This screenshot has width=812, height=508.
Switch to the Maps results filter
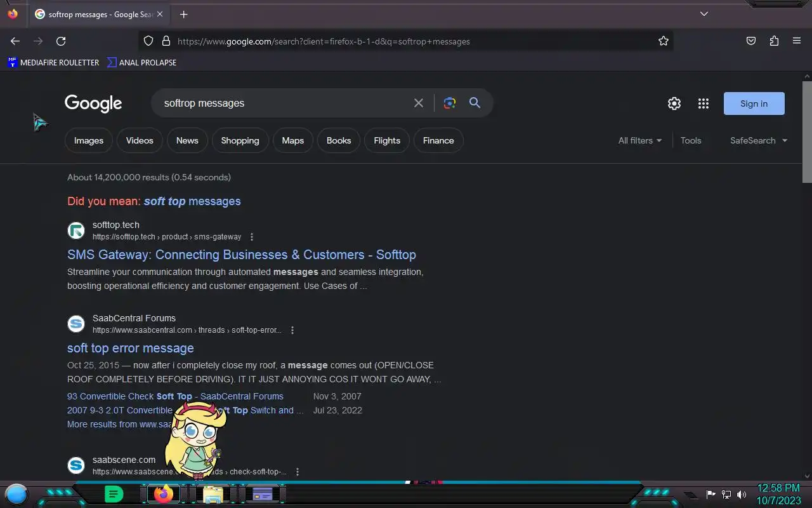pyautogui.click(x=293, y=140)
